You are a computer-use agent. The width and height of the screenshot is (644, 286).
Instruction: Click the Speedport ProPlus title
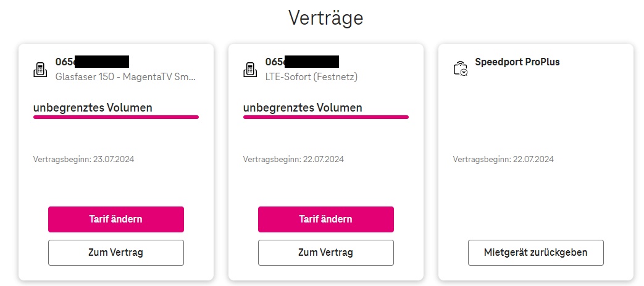click(x=517, y=62)
